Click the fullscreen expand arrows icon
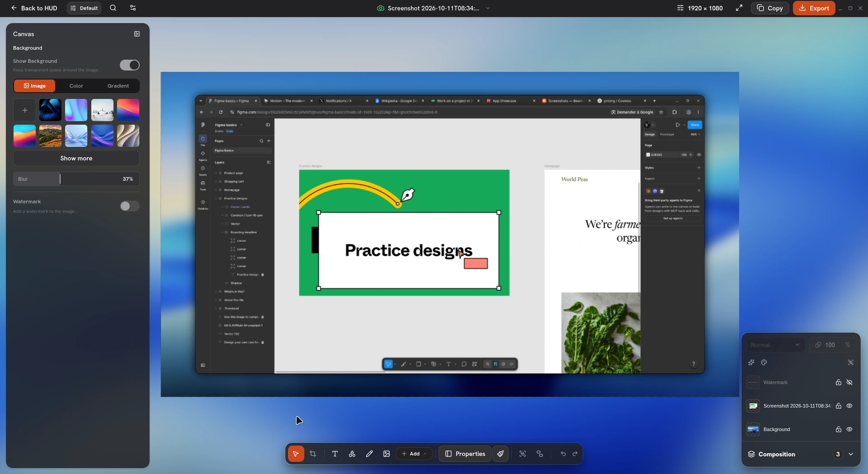Image resolution: width=868 pixels, height=474 pixels. point(739,8)
